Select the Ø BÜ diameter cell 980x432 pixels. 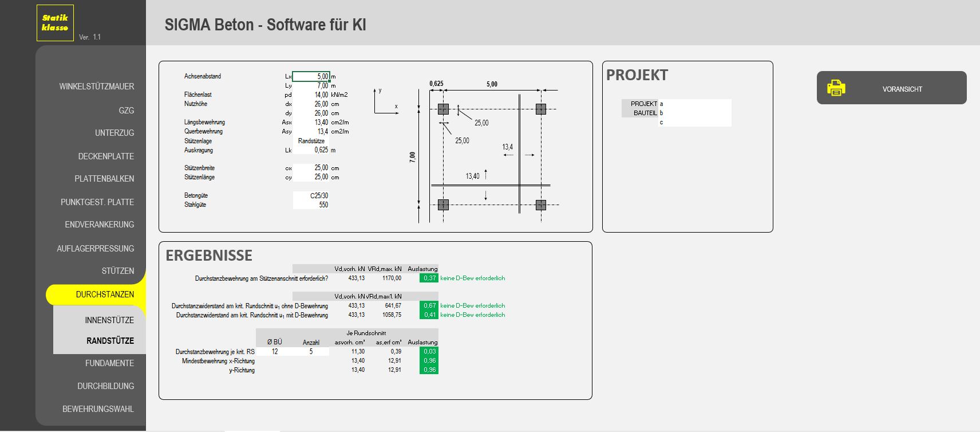(x=275, y=352)
